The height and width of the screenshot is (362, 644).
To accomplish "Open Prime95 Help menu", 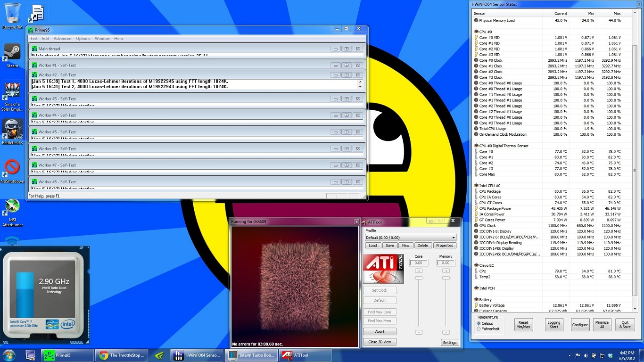I will click(x=118, y=39).
